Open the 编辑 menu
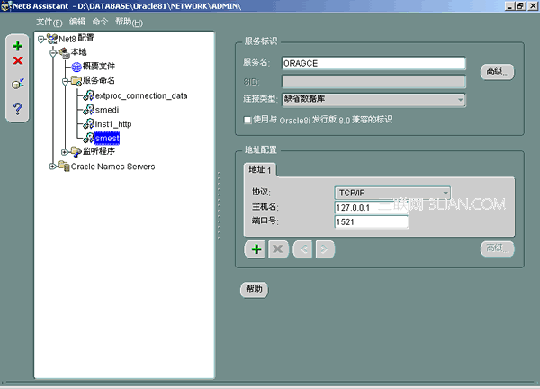Screen dimensions: 540x389 pos(77,22)
